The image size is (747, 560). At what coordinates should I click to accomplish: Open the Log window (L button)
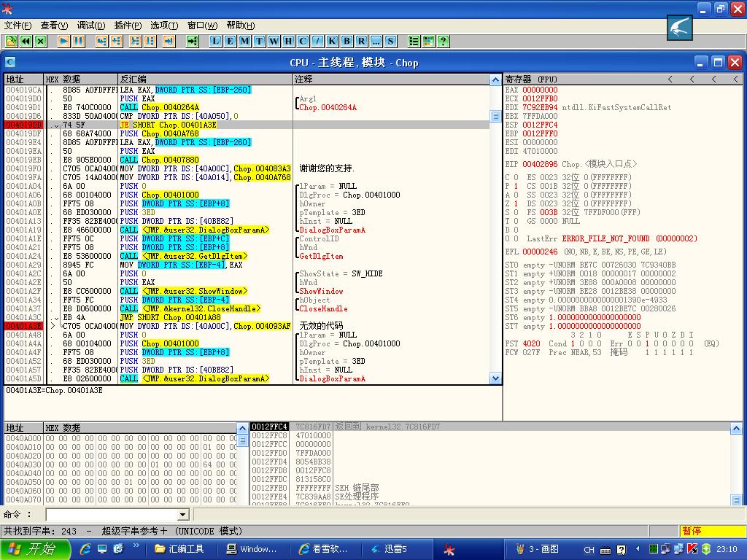tap(215, 41)
